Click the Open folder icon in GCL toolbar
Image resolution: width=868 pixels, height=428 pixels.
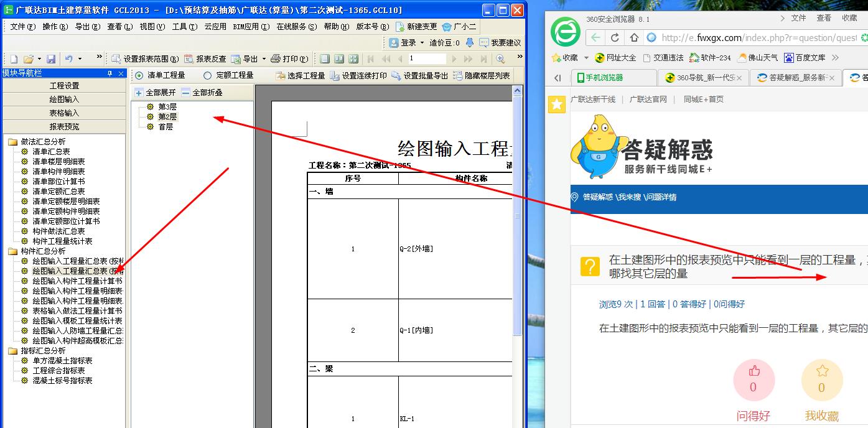(28, 59)
